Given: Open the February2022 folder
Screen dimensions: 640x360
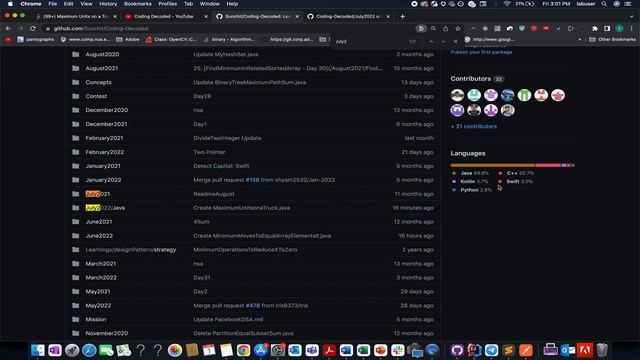Looking at the screenshot, I should coord(104,152).
